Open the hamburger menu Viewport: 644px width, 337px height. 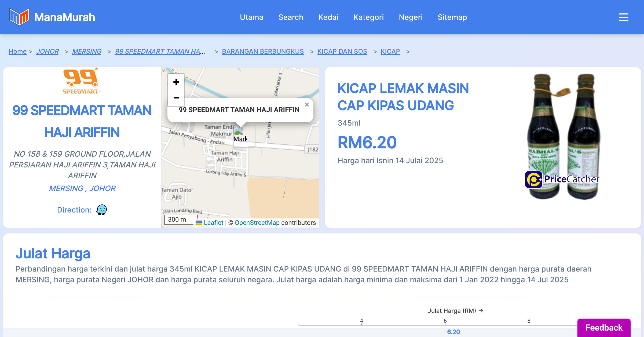pos(623,17)
